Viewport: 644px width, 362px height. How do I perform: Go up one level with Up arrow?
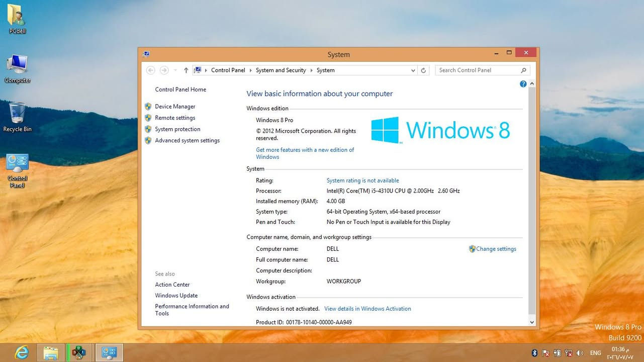coord(186,70)
